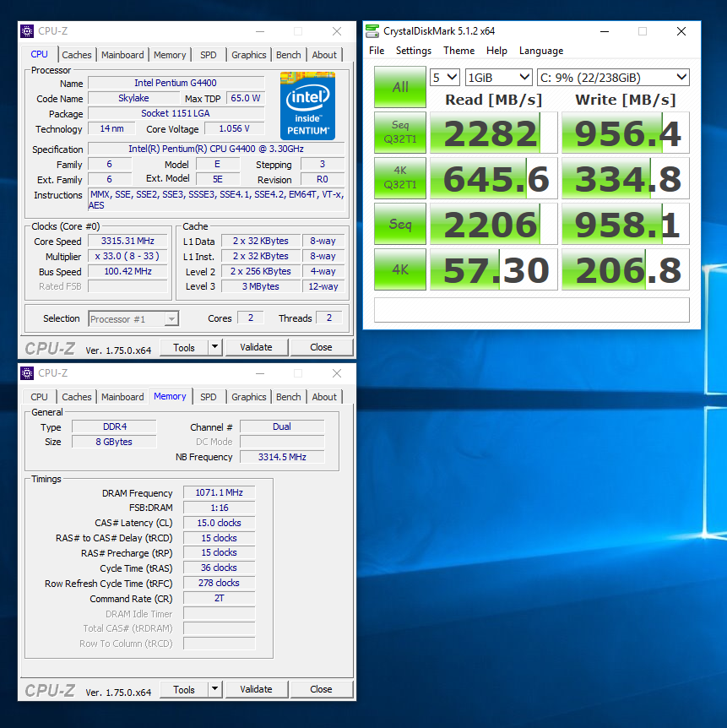Image resolution: width=727 pixels, height=728 pixels.
Task: Switch to Memory tab in top CPU-Z window
Action: 170,55
